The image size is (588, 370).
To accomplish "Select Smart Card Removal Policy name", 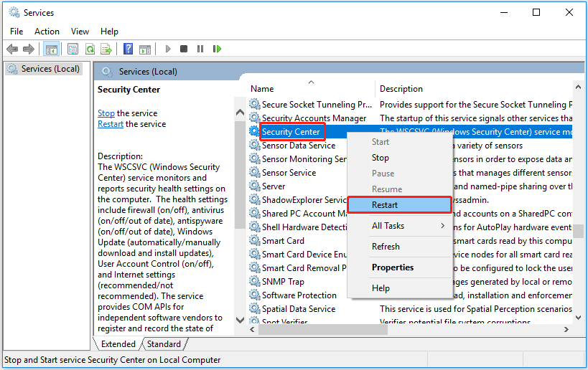I will coord(304,267).
